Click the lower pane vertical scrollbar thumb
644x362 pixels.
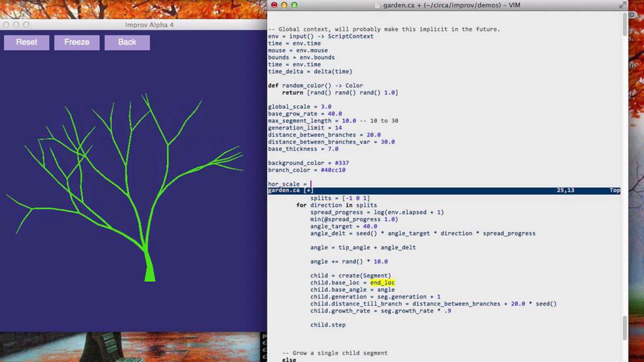click(x=625, y=328)
